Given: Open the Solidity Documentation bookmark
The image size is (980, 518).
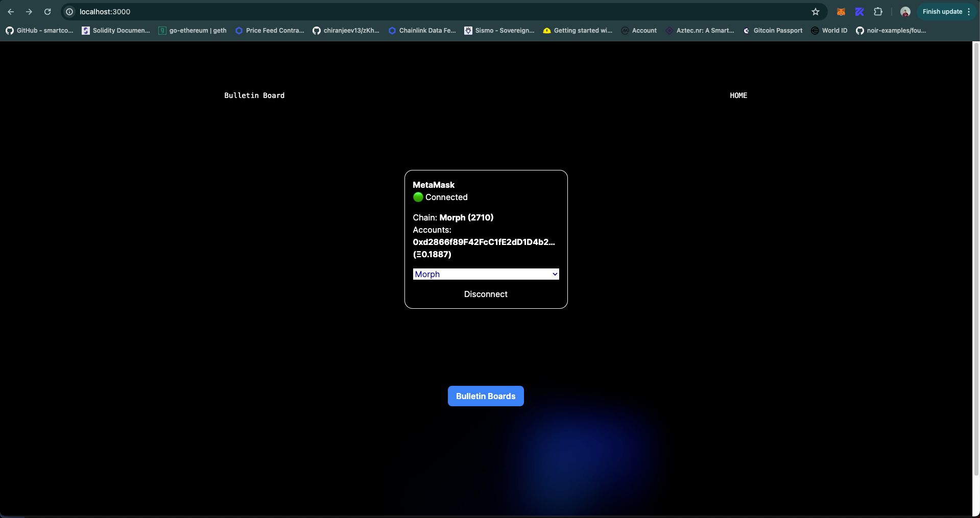Looking at the screenshot, I should (116, 31).
